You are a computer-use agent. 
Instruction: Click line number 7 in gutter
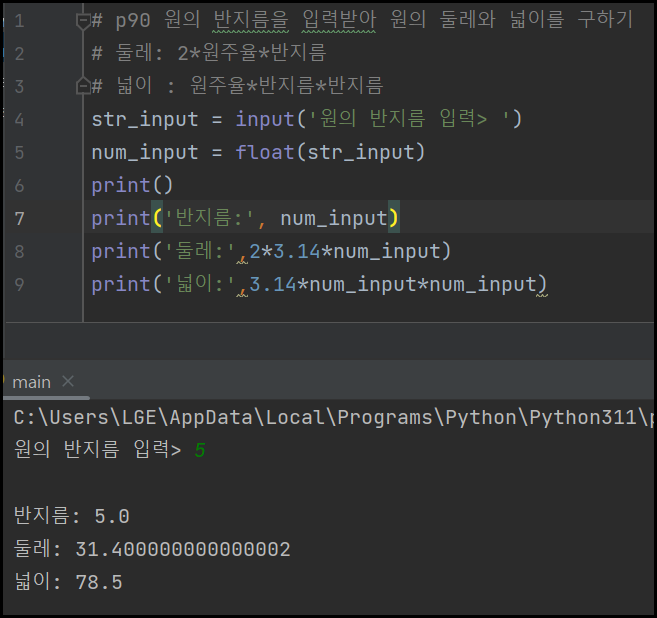click(19, 219)
